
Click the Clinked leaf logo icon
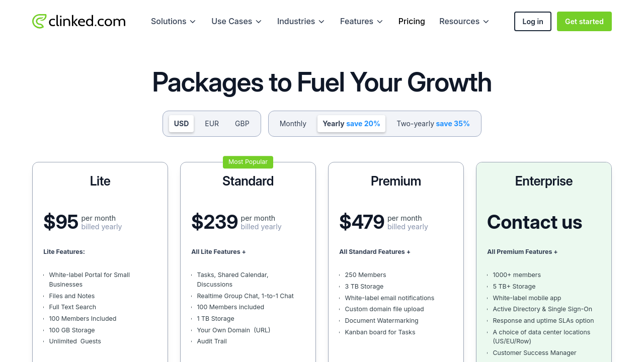(x=39, y=21)
